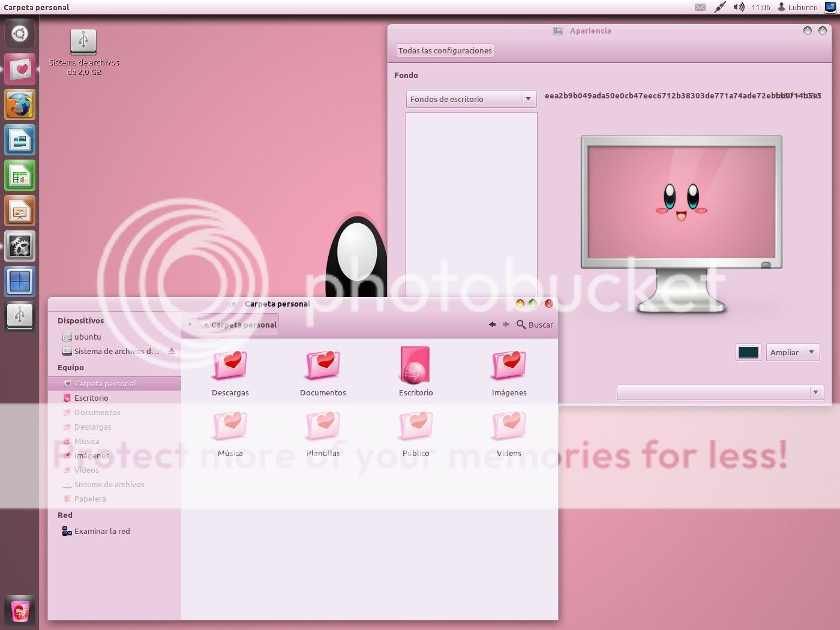Select ubuntu under Dispositivos

point(114,337)
